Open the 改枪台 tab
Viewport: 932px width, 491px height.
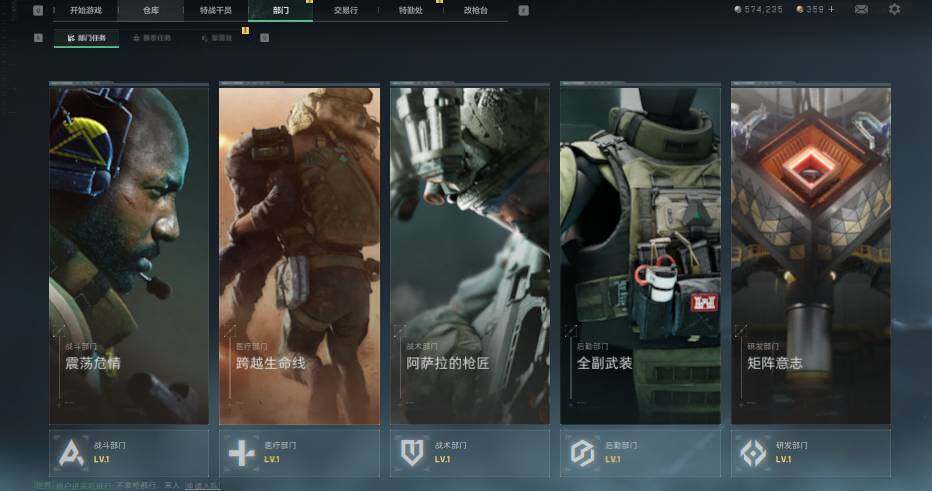click(476, 10)
